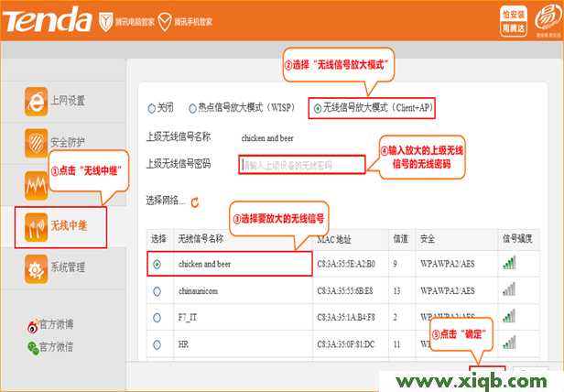Click signal strength bars for chinaunicom

click(509, 289)
